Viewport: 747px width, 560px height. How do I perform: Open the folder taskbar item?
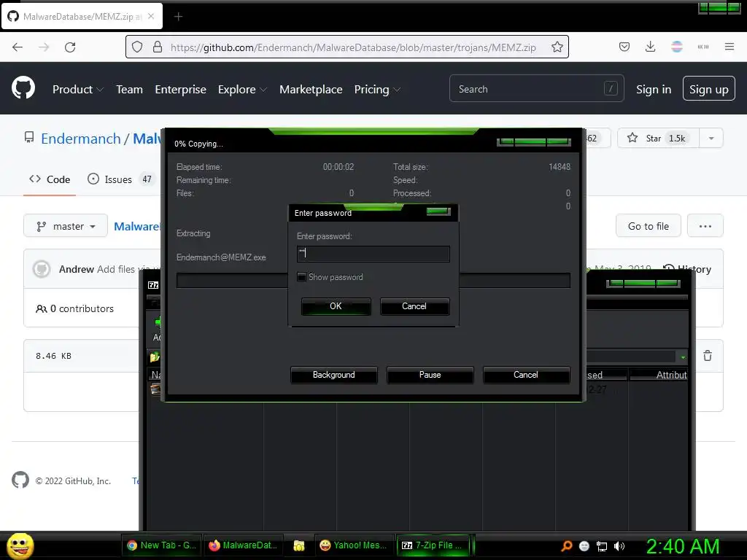click(x=298, y=545)
